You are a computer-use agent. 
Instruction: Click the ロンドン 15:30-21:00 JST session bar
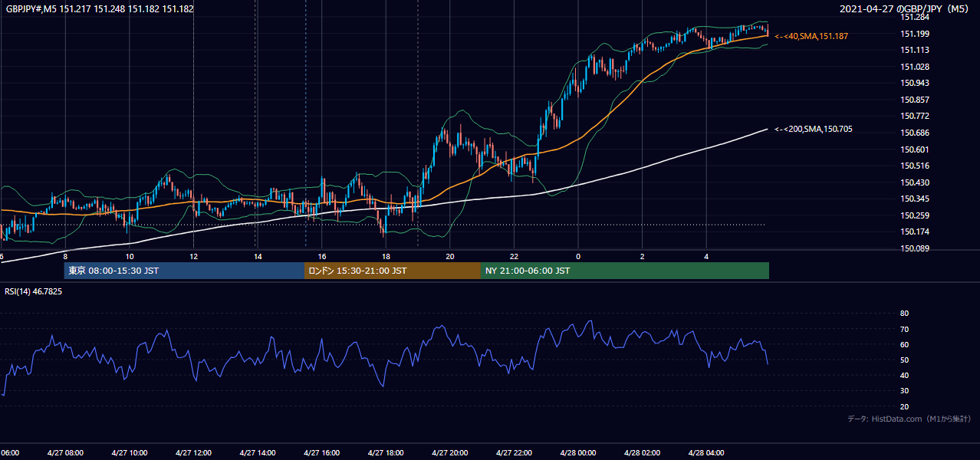[393, 271]
